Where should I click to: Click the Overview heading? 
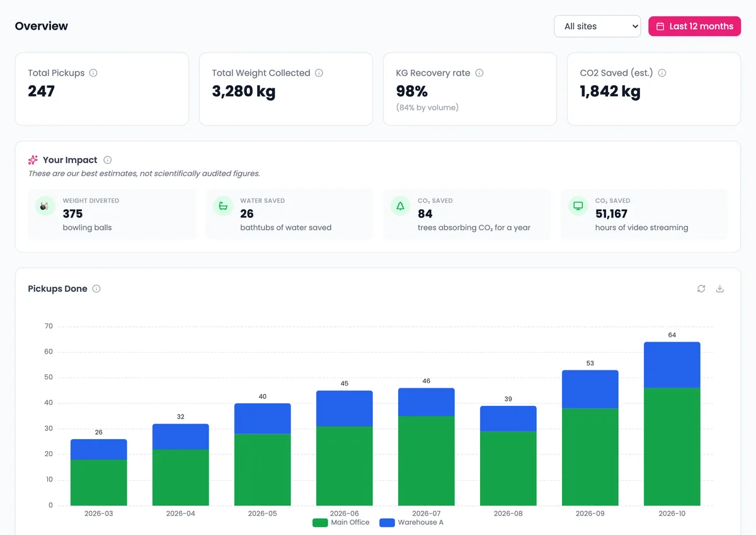(42, 26)
